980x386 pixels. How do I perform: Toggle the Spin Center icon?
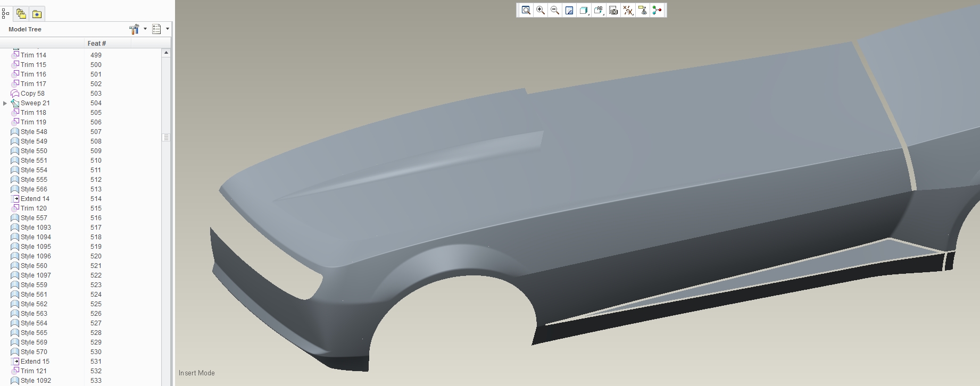coord(657,10)
